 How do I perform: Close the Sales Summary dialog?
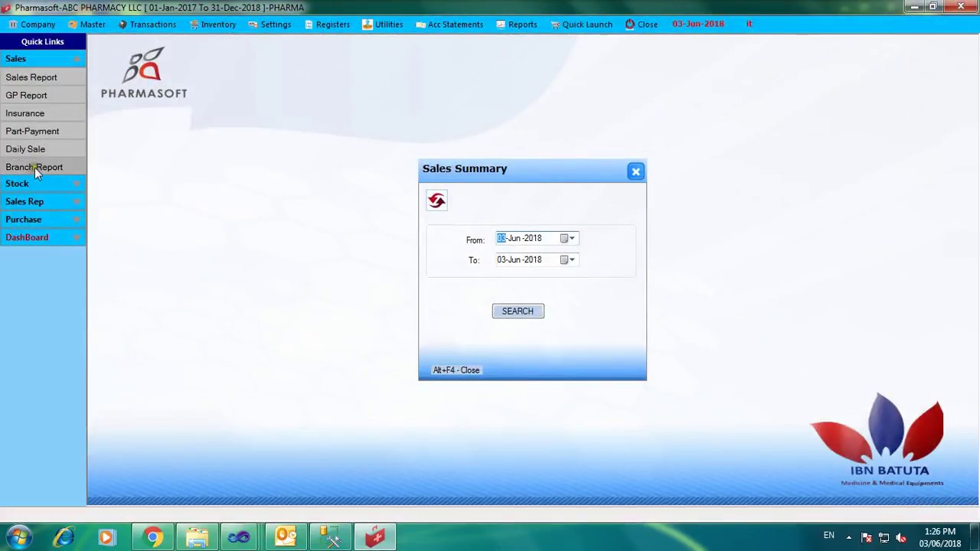tap(635, 171)
